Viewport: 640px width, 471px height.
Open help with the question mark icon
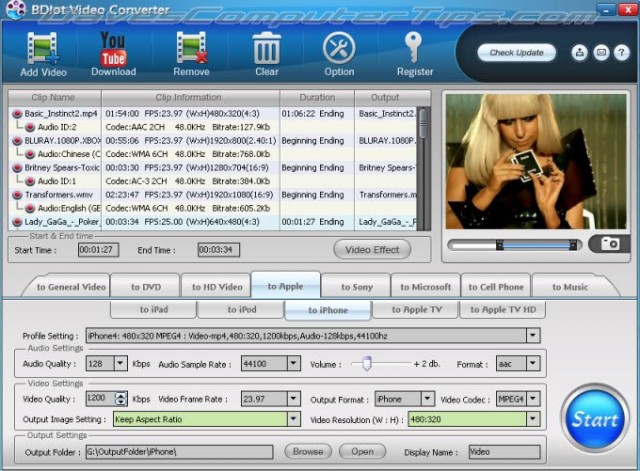pyautogui.click(x=622, y=53)
